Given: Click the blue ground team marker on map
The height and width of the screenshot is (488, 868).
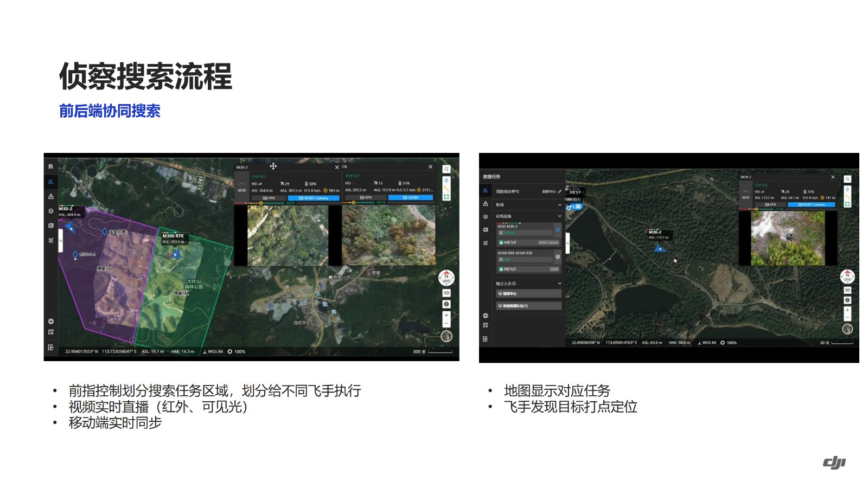Looking at the screenshot, I should (x=575, y=207).
